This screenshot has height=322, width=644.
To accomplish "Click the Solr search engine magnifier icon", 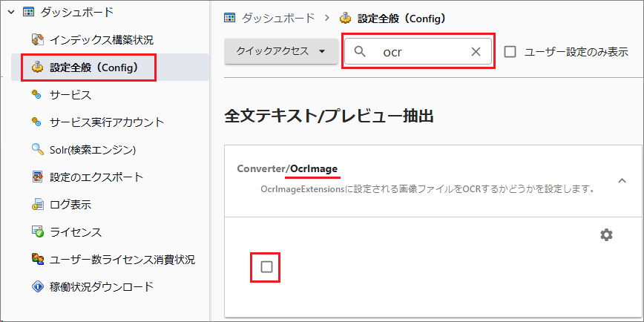I will [x=37, y=150].
